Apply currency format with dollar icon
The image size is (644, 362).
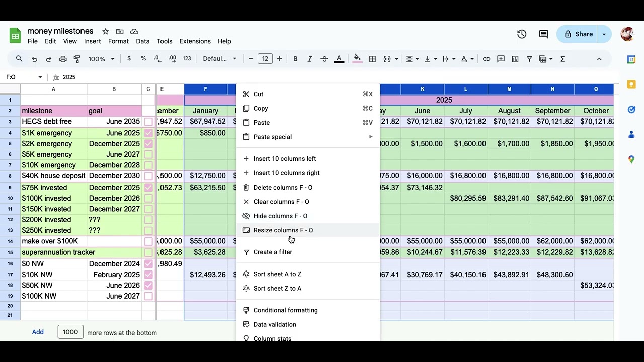click(129, 59)
